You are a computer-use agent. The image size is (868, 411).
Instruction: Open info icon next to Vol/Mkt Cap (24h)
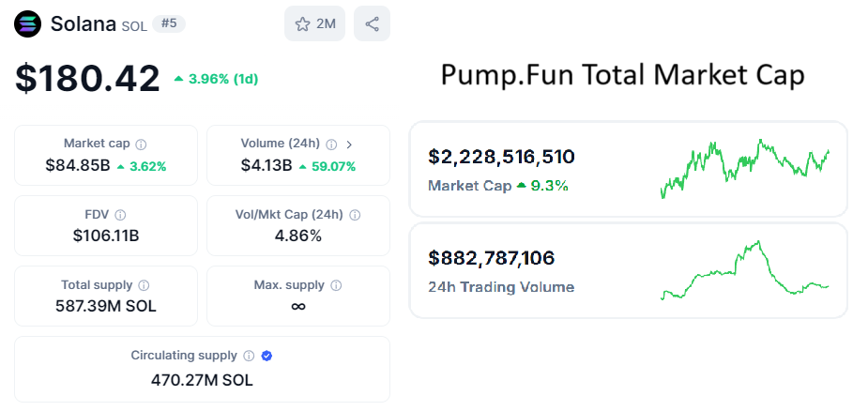[355, 215]
